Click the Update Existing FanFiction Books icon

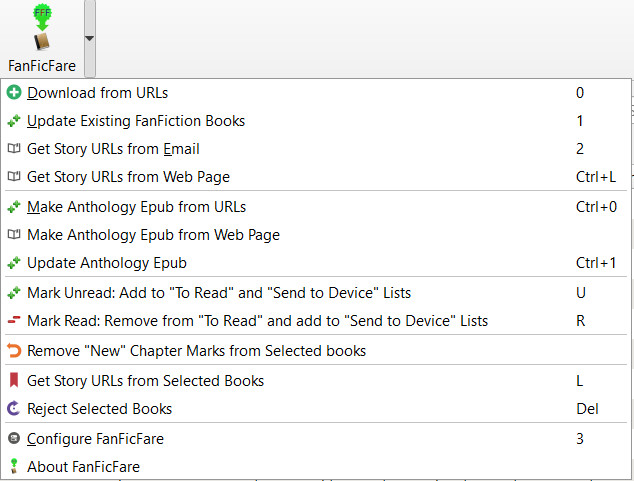[x=14, y=121]
